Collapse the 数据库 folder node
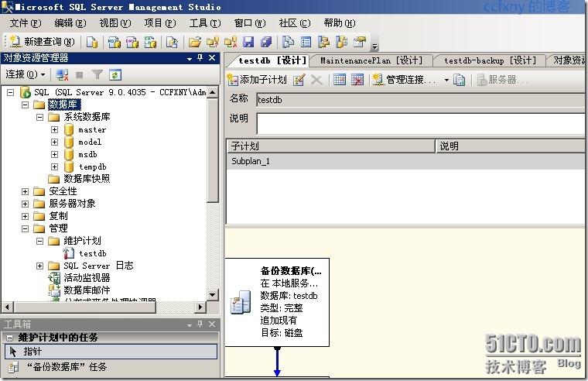The image size is (588, 381). [x=25, y=105]
